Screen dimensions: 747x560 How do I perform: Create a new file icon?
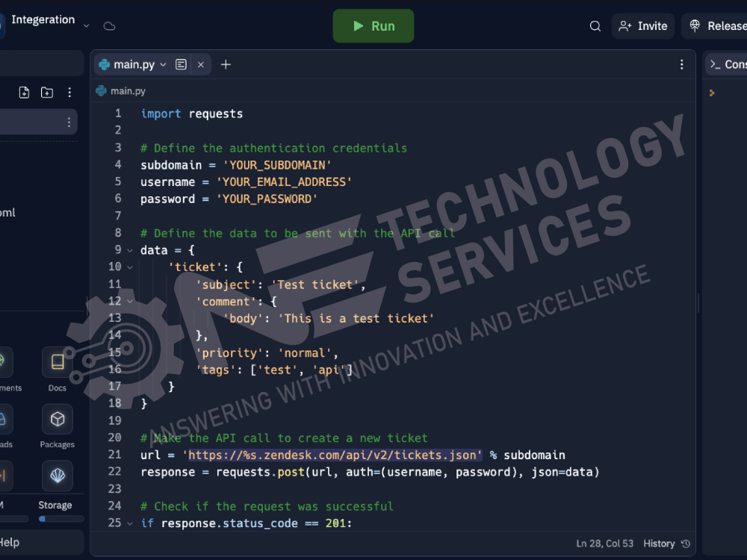[x=25, y=93]
